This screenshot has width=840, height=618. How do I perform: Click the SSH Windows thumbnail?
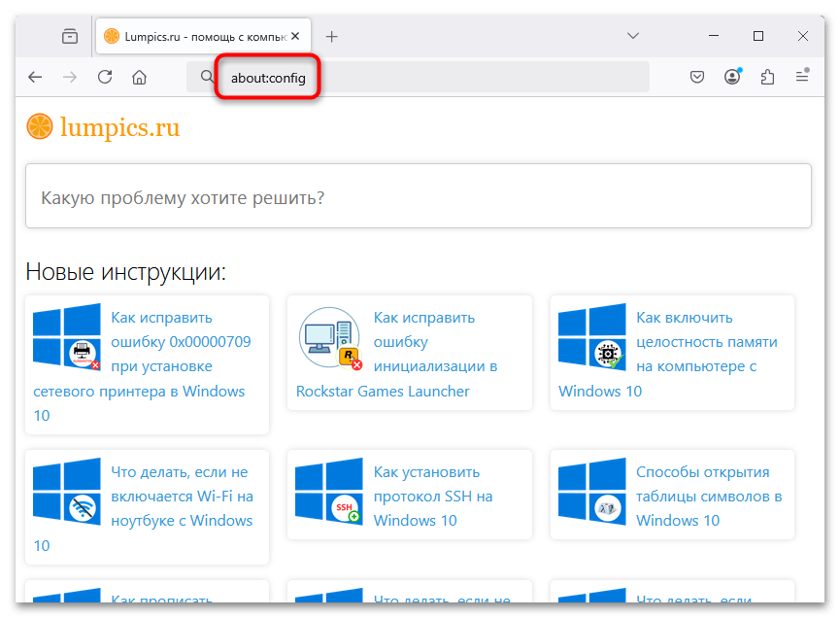tap(329, 492)
